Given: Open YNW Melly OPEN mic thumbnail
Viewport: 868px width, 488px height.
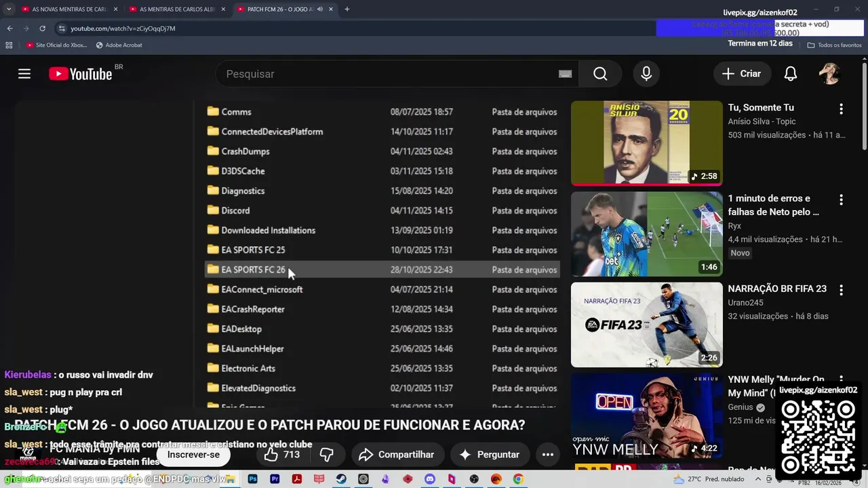Looking at the screenshot, I should point(647,415).
